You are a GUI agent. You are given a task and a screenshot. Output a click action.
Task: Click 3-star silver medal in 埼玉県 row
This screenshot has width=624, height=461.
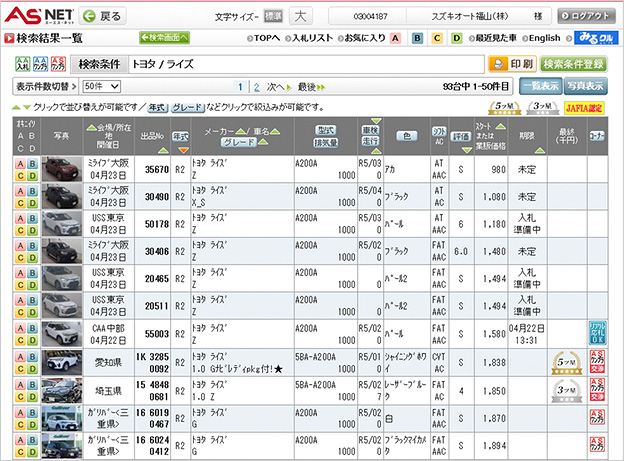[x=566, y=391]
